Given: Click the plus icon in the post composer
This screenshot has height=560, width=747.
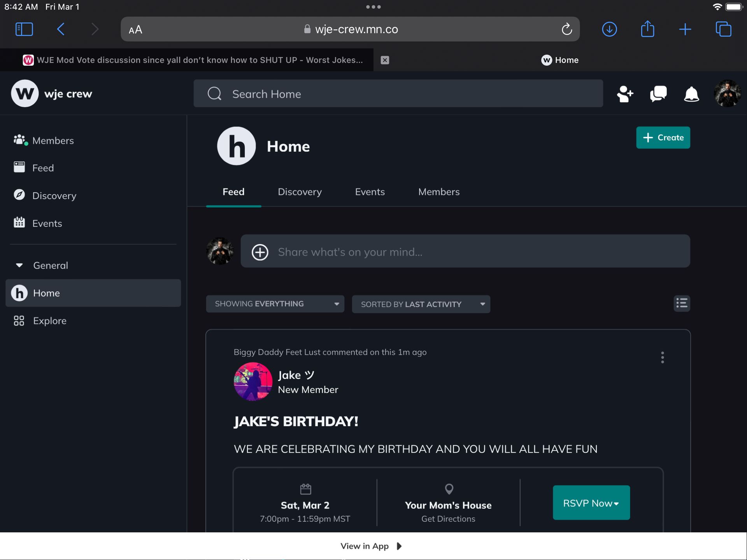Looking at the screenshot, I should point(260,252).
